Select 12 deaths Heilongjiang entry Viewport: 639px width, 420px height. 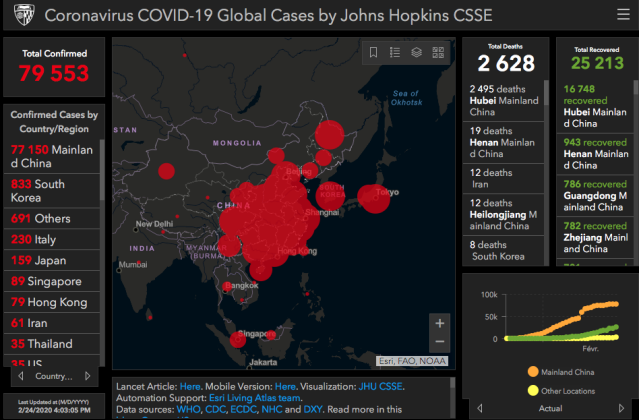[503, 214]
